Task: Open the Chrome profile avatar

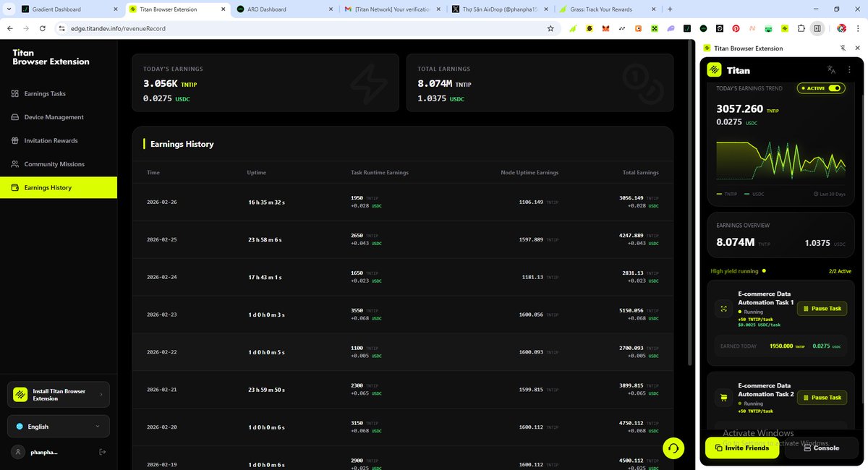Action: point(842,28)
